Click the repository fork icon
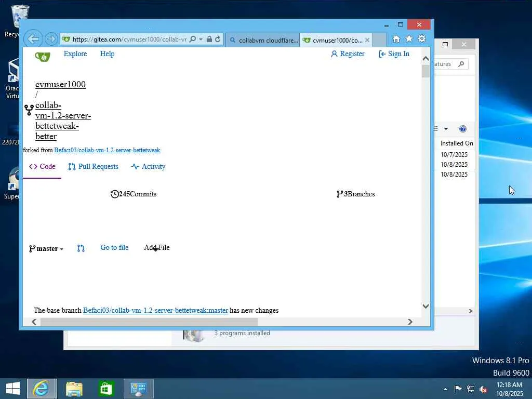Screen dimensions: 532x399 pyautogui.click(x=29, y=110)
